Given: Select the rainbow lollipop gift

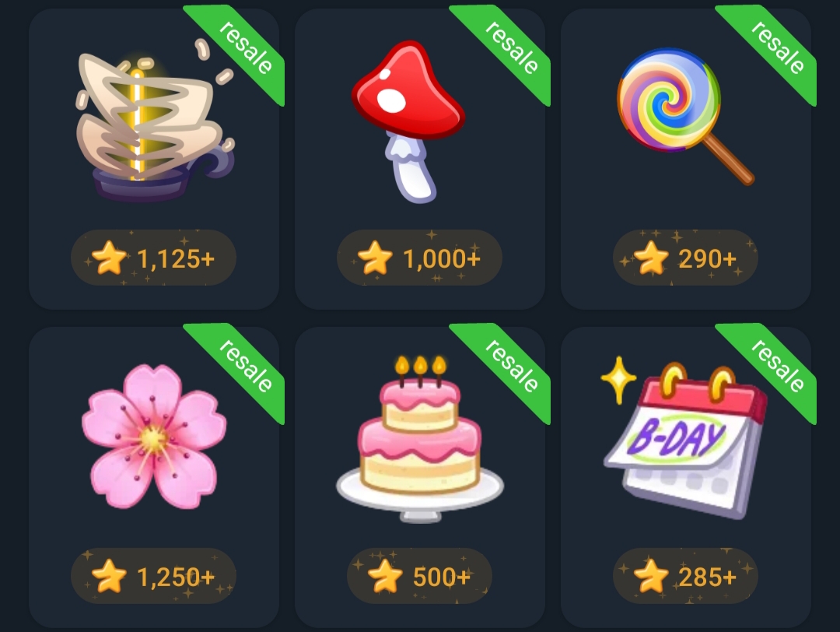Looking at the screenshot, I should coord(685,116).
